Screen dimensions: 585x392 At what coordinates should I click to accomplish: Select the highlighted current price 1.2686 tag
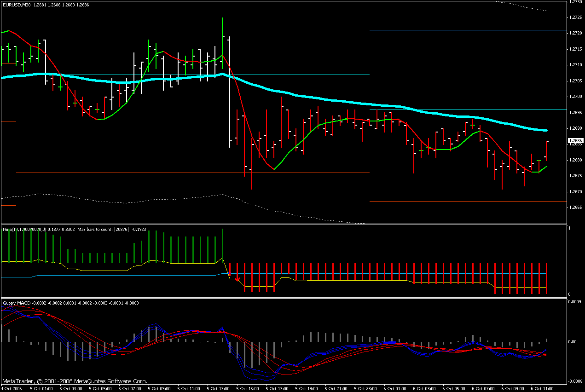pos(575,140)
